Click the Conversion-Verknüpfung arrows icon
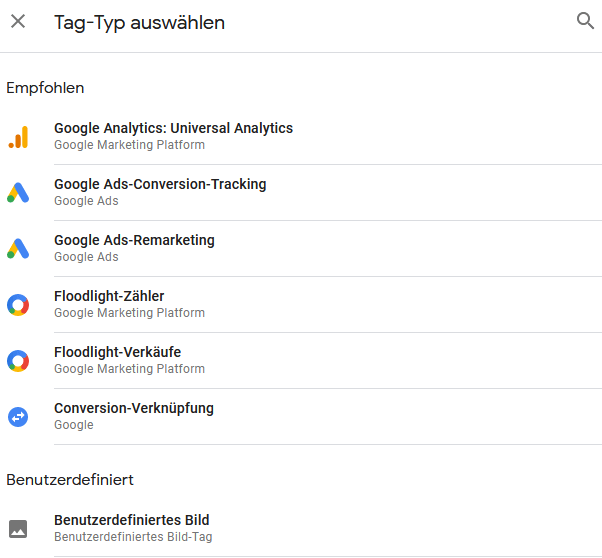Image resolution: width=602 pixels, height=558 pixels. pyautogui.click(x=18, y=417)
